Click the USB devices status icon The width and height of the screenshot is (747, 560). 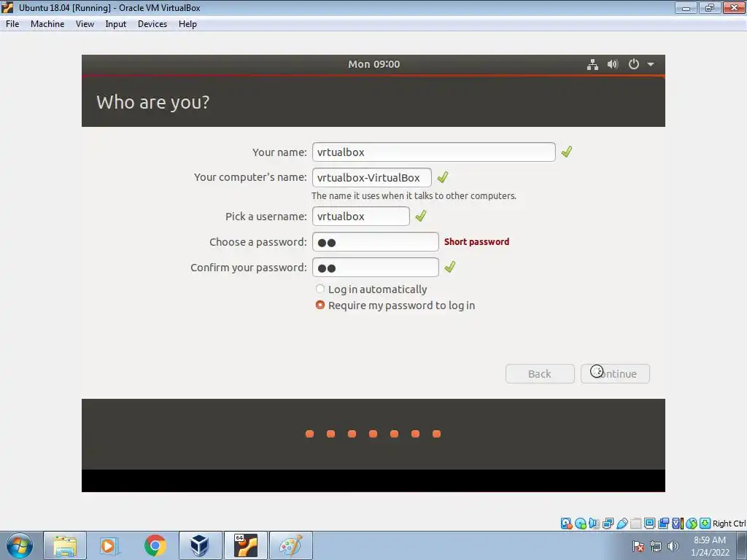[622, 524]
